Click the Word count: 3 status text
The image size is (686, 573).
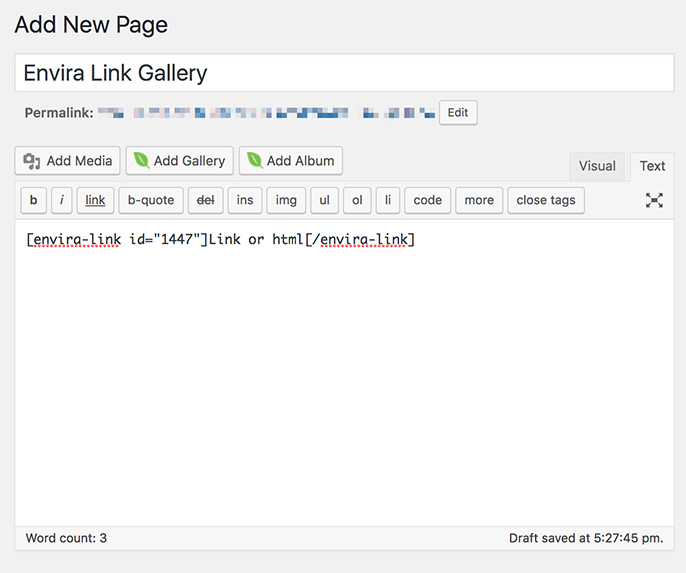pos(66,538)
